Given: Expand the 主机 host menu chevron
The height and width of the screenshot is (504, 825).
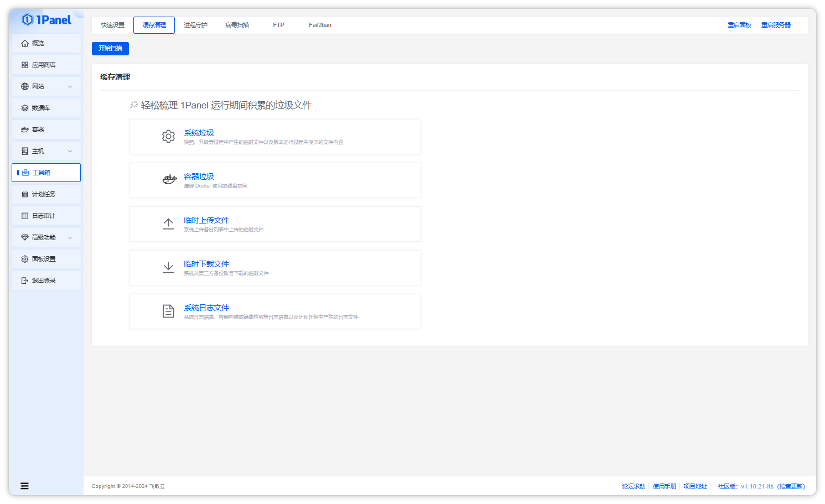Looking at the screenshot, I should pos(70,150).
